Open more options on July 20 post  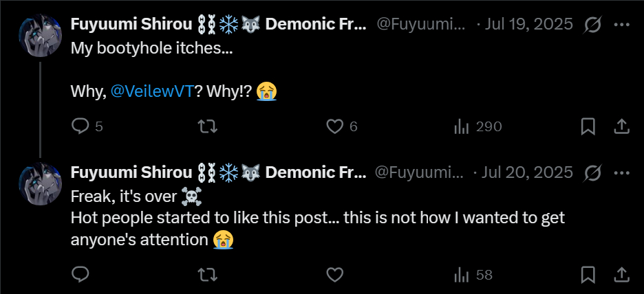(621, 172)
